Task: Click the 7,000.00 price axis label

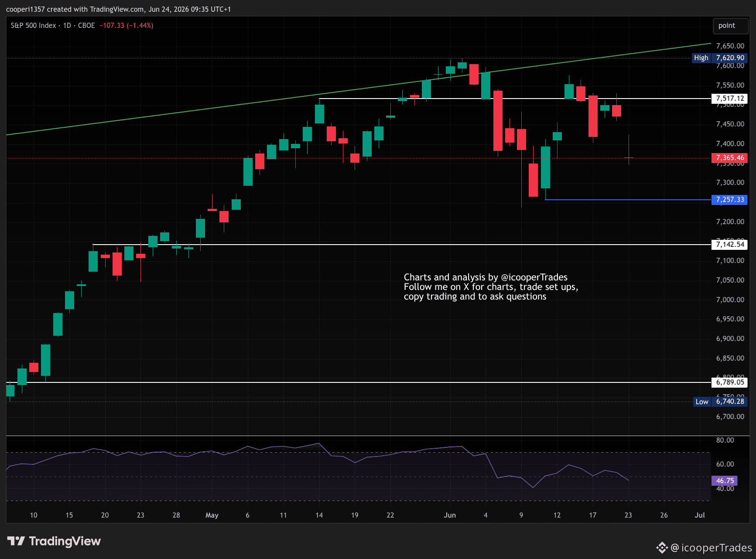Action: click(730, 300)
